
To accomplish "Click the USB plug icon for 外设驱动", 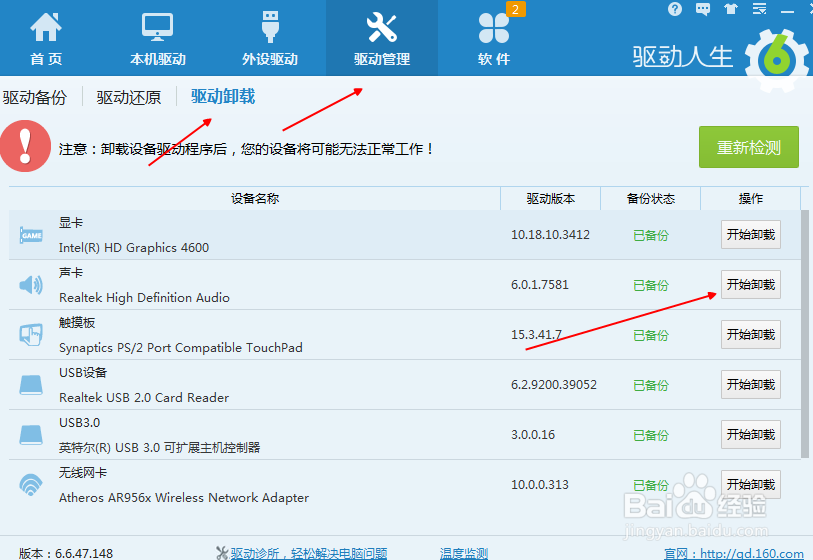I will click(x=270, y=26).
